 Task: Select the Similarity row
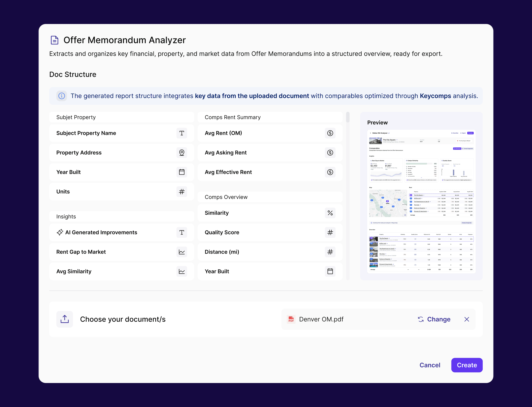point(270,213)
